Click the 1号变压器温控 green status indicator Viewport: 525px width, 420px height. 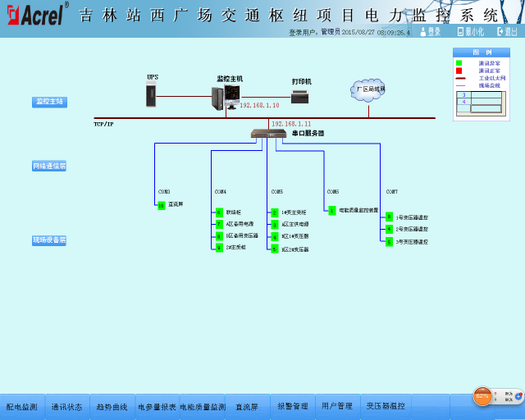pyautogui.click(x=389, y=217)
